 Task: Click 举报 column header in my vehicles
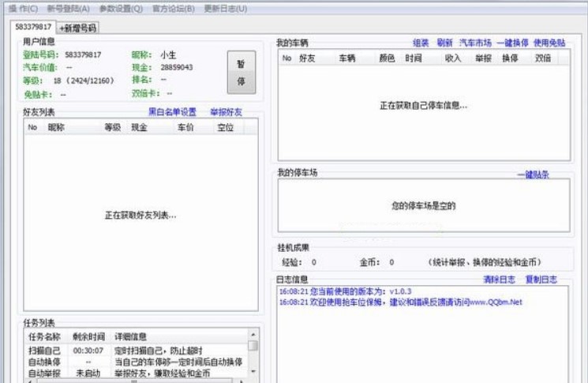pyautogui.click(x=483, y=58)
